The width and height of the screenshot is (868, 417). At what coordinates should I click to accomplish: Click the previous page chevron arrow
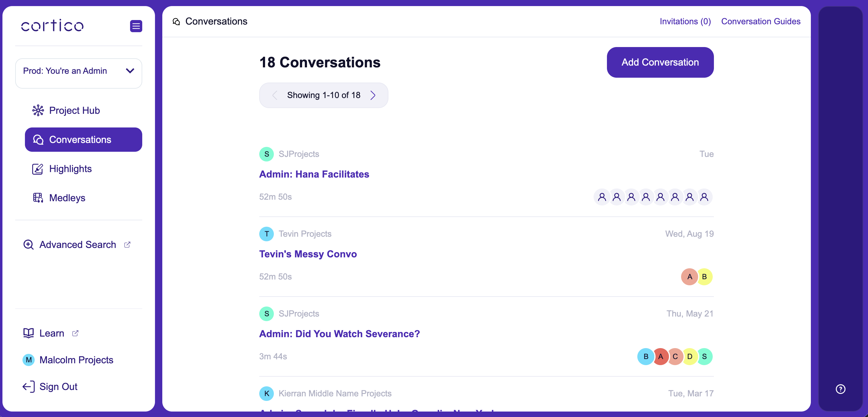275,95
